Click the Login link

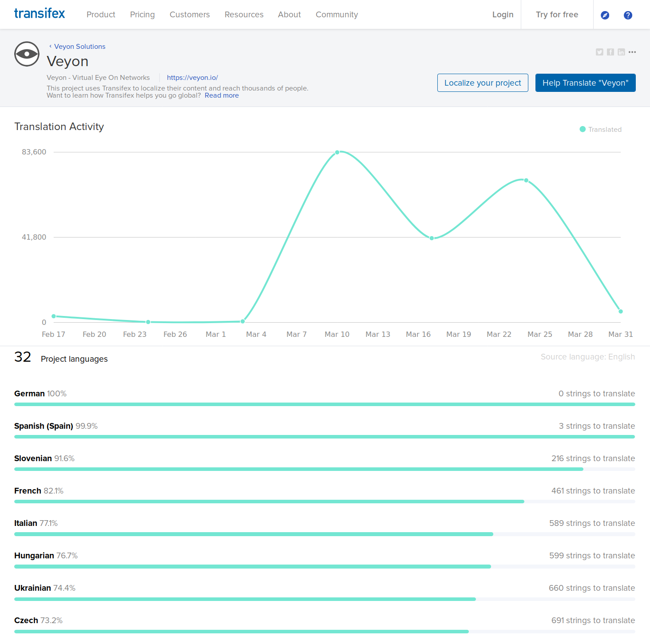[x=503, y=15]
